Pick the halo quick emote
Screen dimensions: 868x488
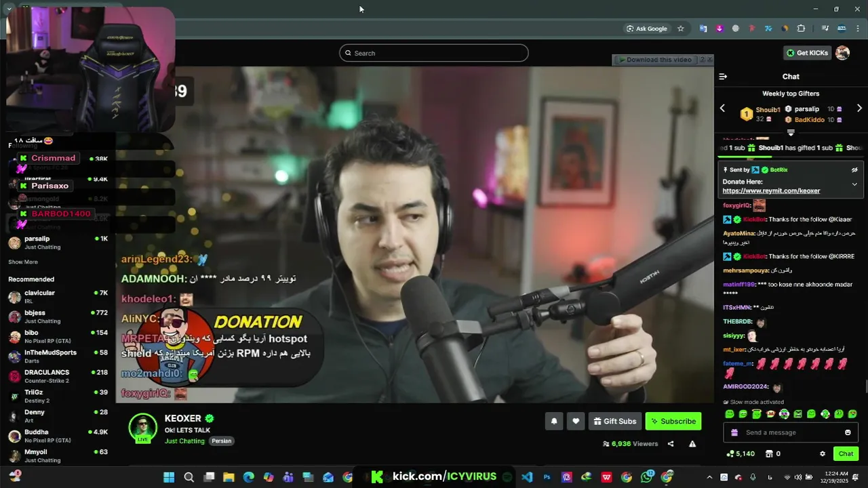point(757,413)
